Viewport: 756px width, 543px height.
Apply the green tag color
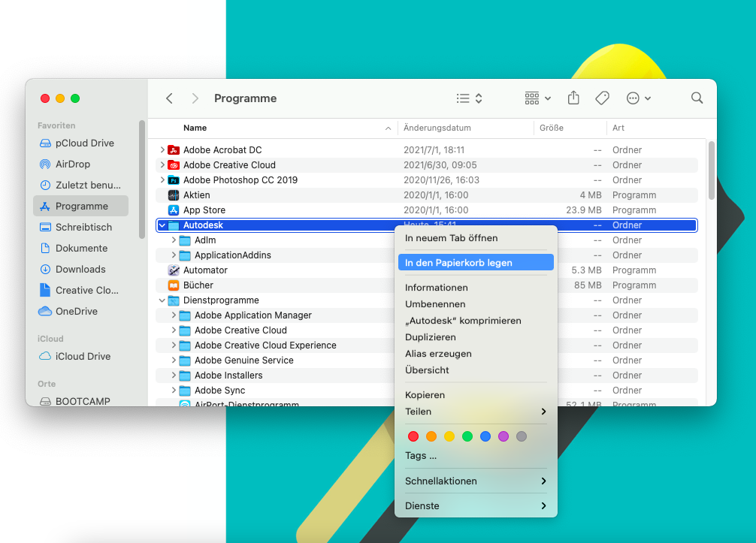(467, 436)
